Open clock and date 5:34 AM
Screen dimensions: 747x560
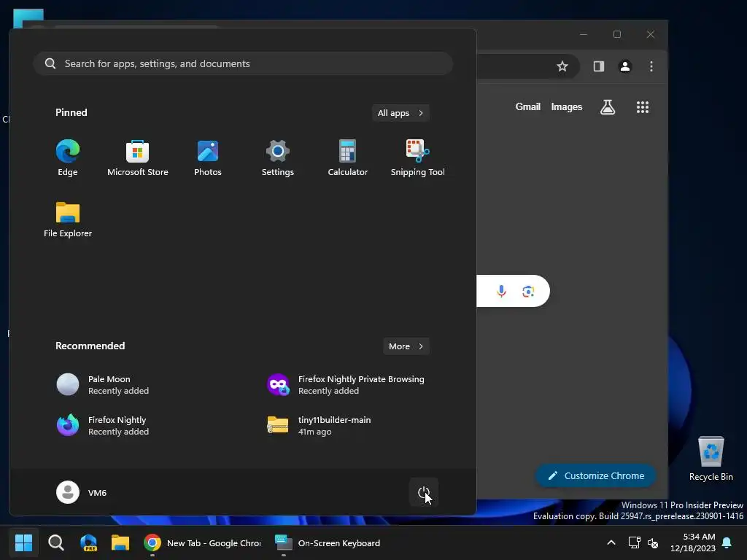coord(693,542)
